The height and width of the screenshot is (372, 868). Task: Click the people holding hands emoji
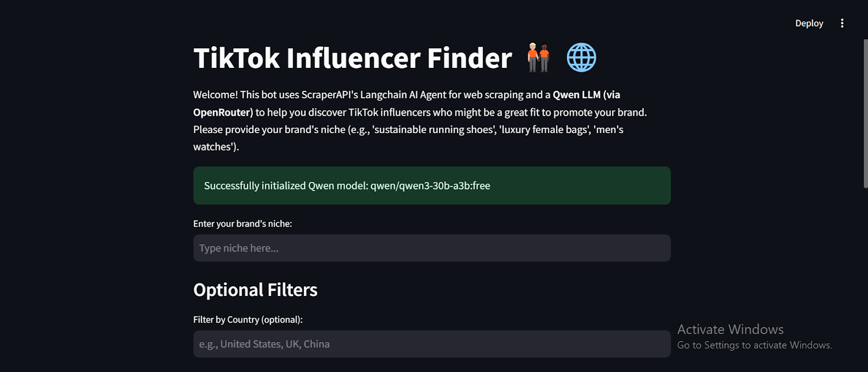point(538,58)
